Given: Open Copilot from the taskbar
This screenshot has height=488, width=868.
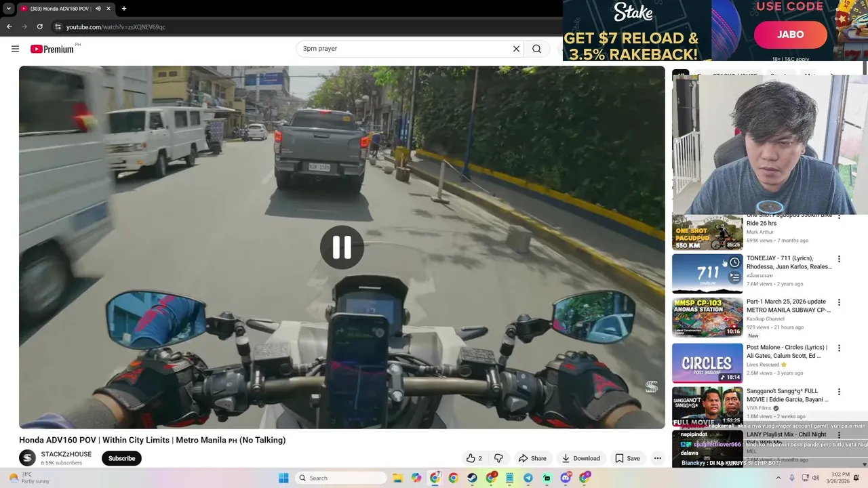Looking at the screenshot, I should pos(416,478).
